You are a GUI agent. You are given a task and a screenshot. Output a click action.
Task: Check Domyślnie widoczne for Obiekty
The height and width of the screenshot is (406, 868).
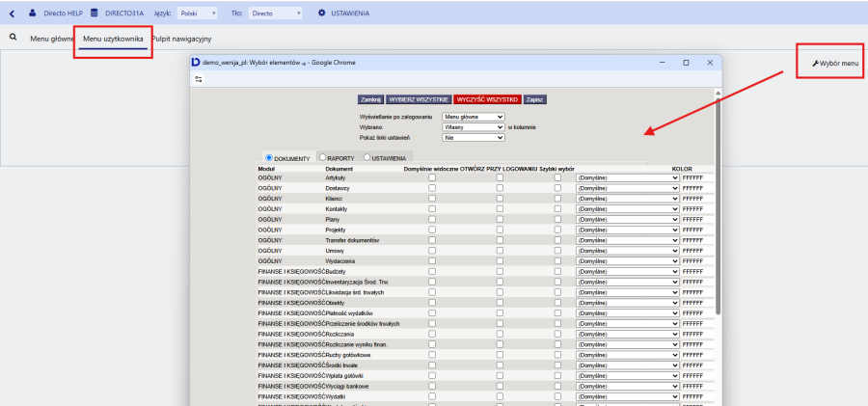(432, 303)
